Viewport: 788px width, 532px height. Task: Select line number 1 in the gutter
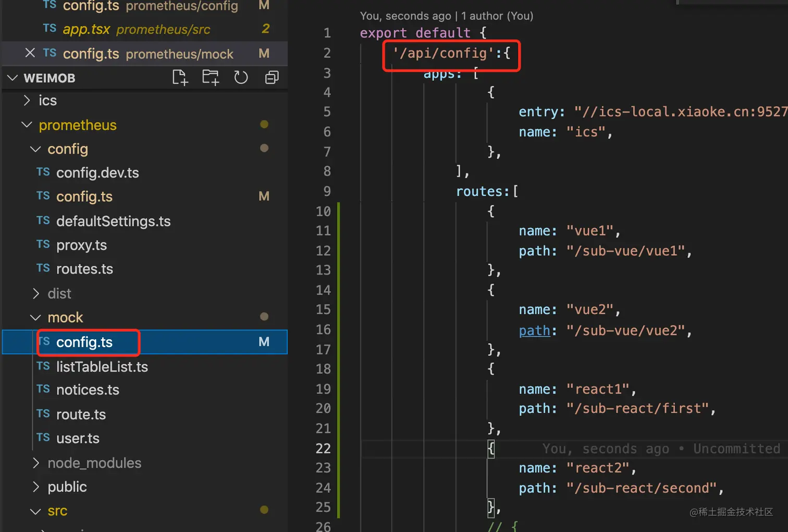click(327, 33)
